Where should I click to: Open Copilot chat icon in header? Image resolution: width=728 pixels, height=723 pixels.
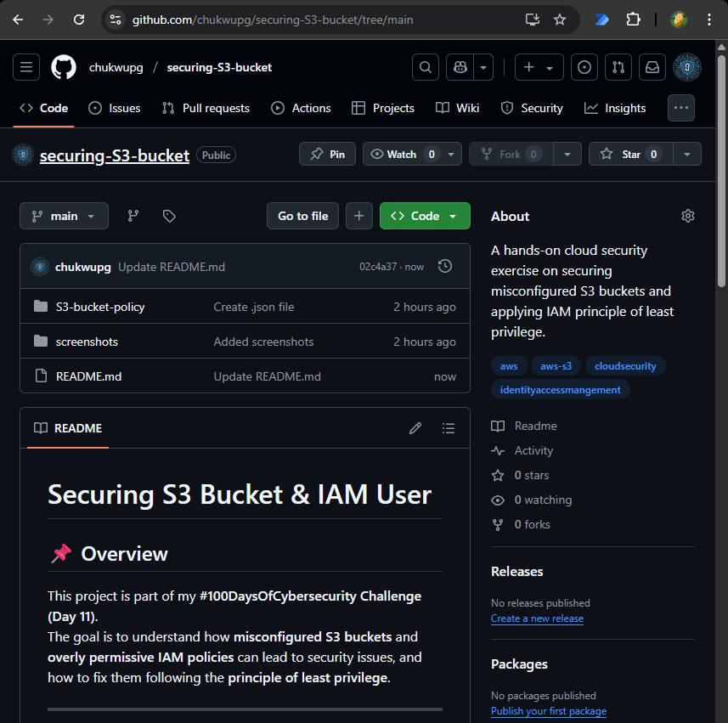[460, 67]
